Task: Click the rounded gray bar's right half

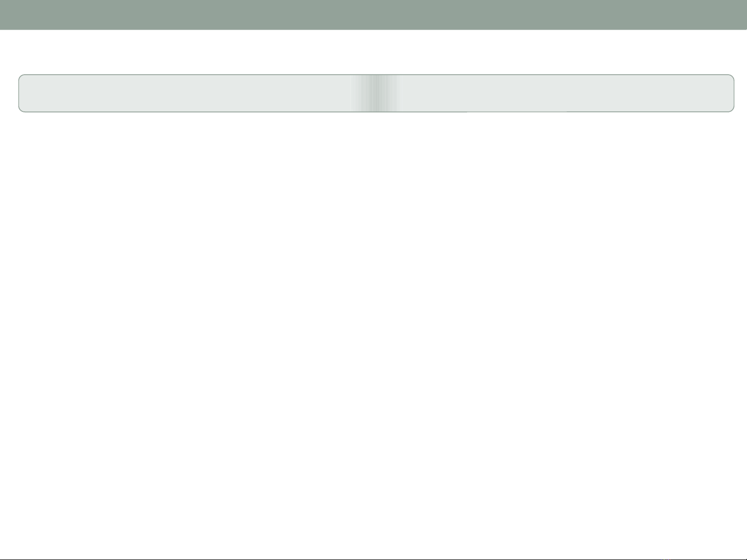Action: (569, 93)
